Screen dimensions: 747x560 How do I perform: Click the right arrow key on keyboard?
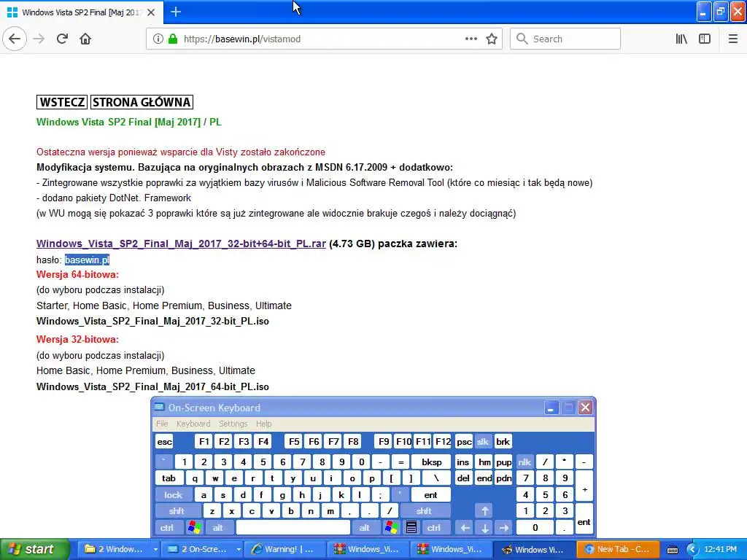[504, 528]
